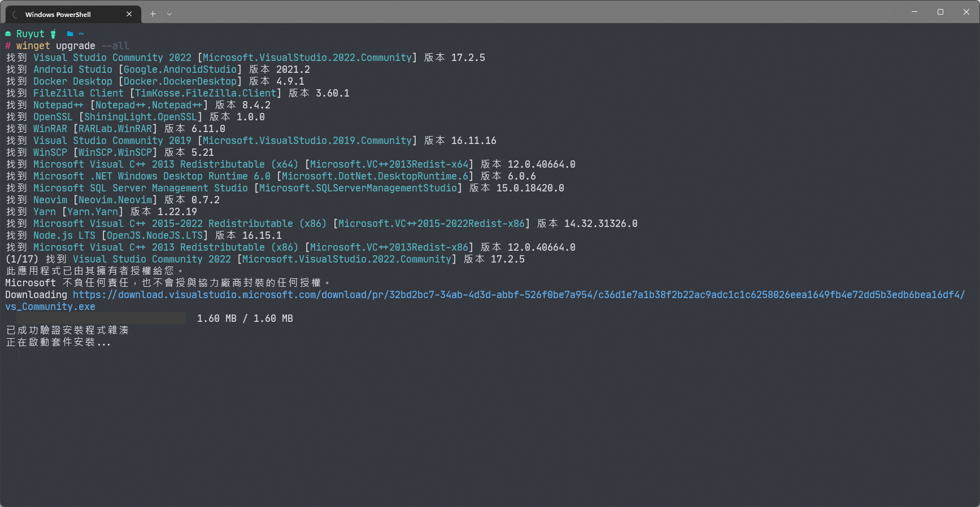Click the '1.60 MB / 1.60 MB' size text
This screenshot has width=980, height=507.
(x=245, y=318)
